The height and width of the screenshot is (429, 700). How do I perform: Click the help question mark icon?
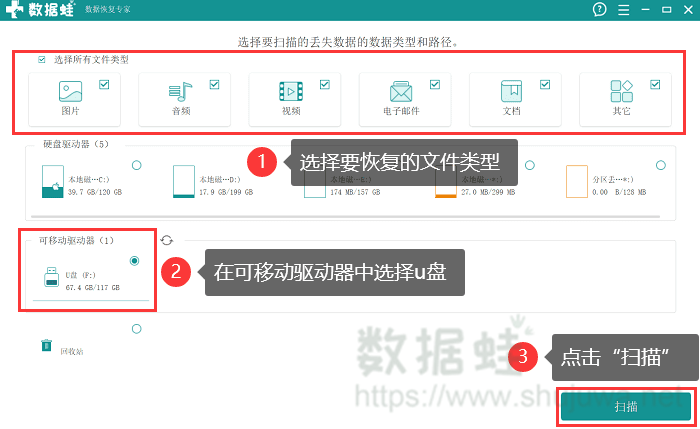pyautogui.click(x=600, y=9)
